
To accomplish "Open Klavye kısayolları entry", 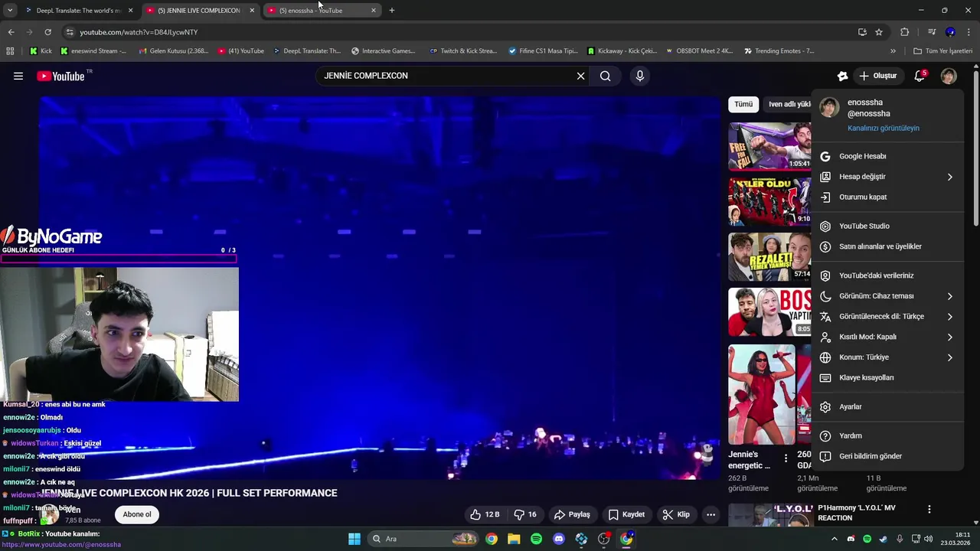I will [887, 377].
